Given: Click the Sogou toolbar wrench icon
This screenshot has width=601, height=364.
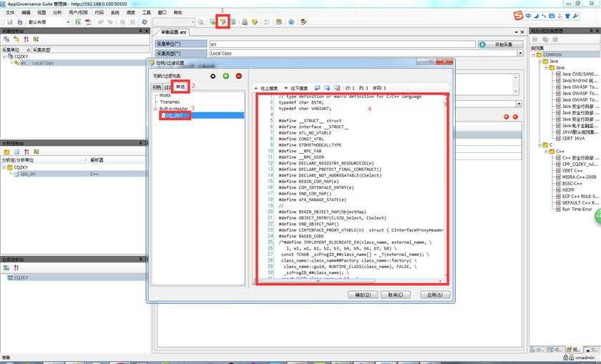Looking at the screenshot, I should 575,16.
